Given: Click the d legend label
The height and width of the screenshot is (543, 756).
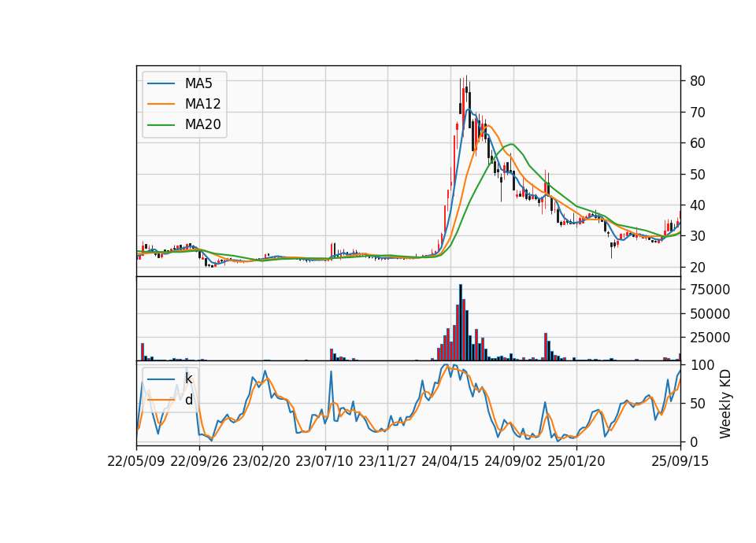Looking at the screenshot, I should (188, 400).
